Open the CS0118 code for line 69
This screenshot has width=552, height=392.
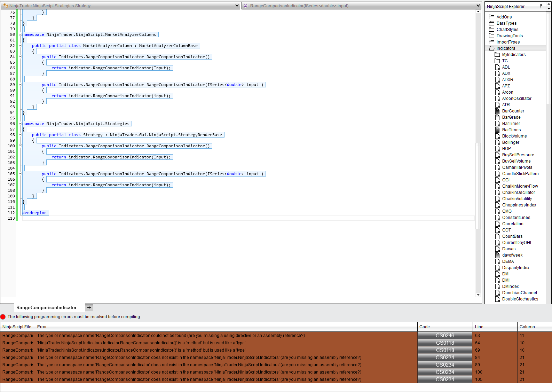click(x=445, y=350)
